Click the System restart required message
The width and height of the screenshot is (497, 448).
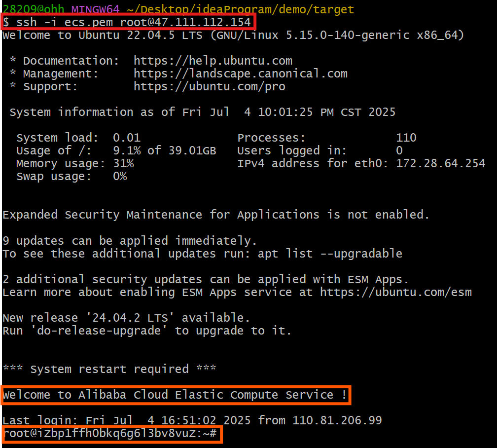pos(109,370)
